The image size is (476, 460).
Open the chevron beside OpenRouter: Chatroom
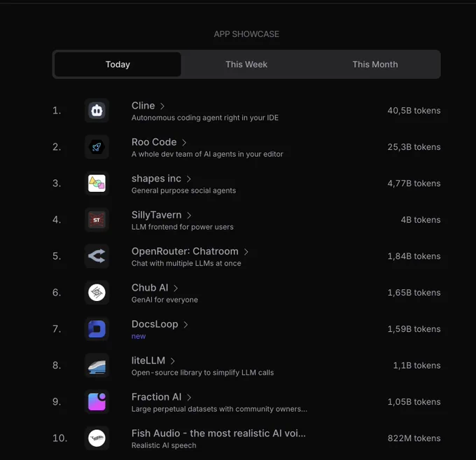pos(246,252)
